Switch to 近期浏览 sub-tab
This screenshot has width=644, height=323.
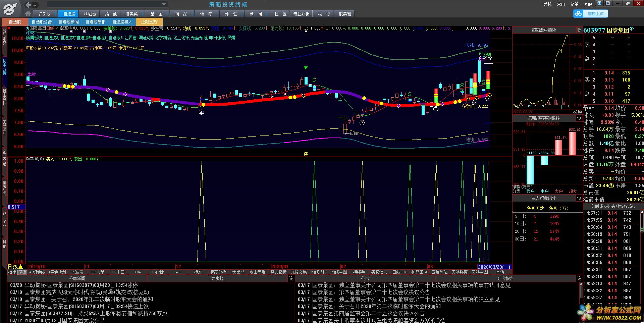(149, 22)
